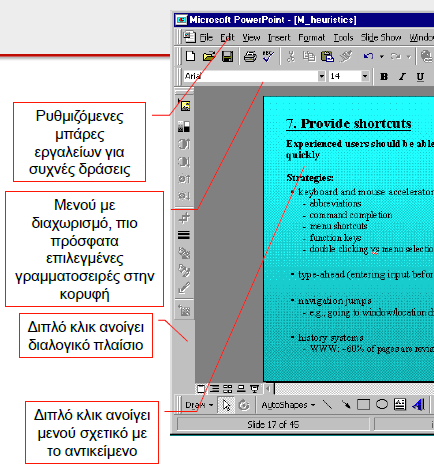Open the Arial font name dropdown arrow
This screenshot has height=475, width=434.
click(x=321, y=76)
